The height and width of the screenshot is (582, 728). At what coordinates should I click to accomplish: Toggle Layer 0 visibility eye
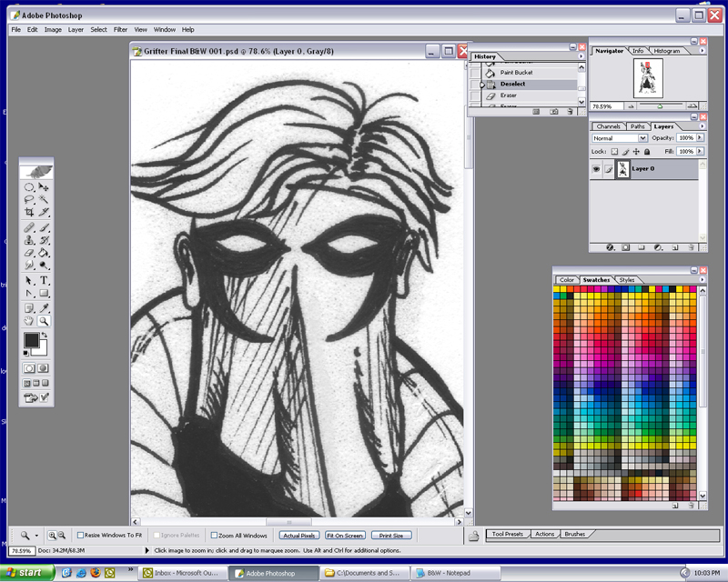596,169
